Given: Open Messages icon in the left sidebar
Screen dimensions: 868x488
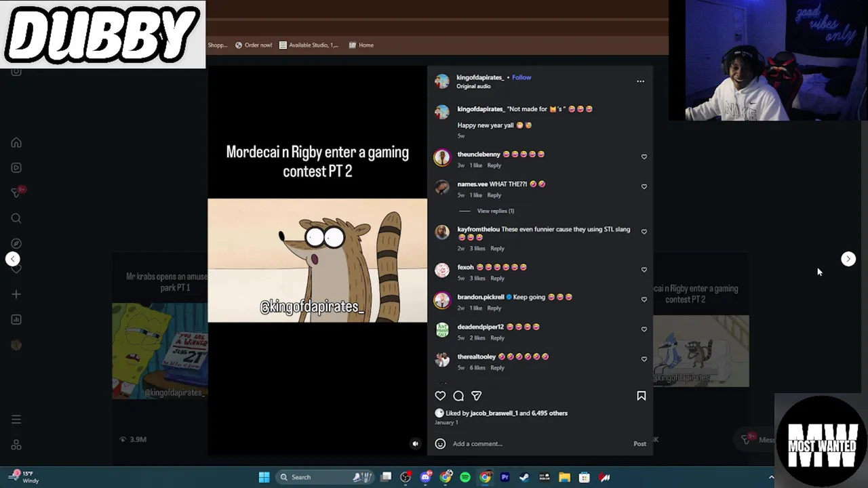Looking at the screenshot, I should pos(16,192).
